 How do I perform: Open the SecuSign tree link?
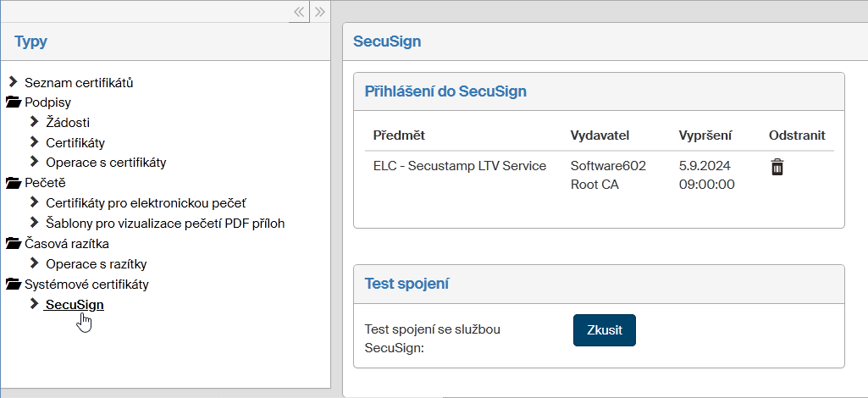(75, 305)
